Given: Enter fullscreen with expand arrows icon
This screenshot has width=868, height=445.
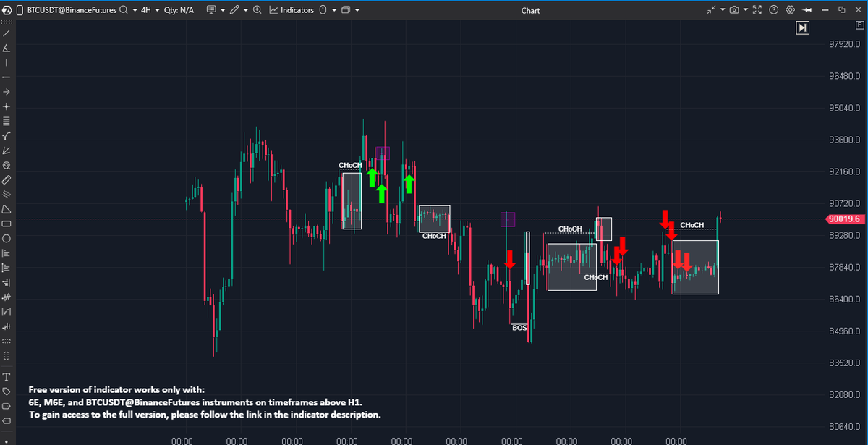Looking at the screenshot, I should (757, 10).
